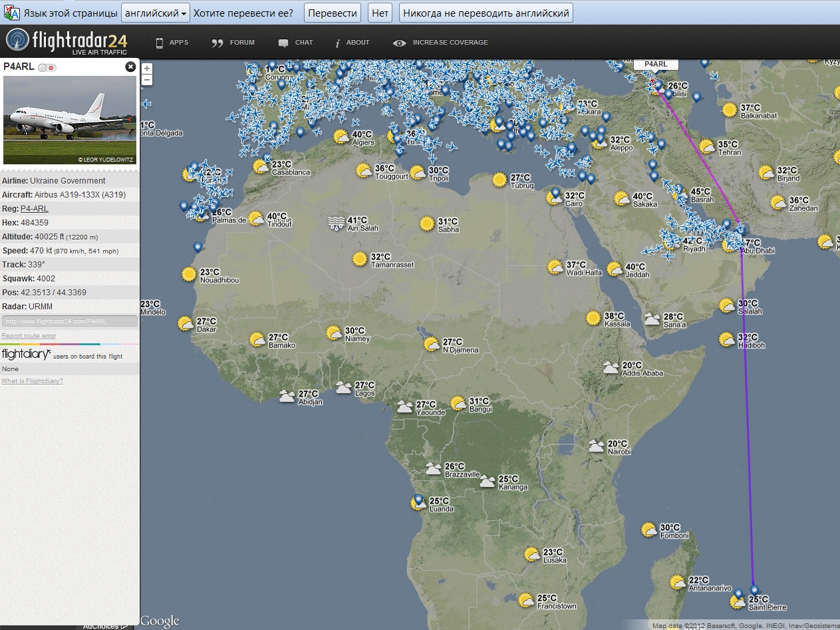The width and height of the screenshot is (840, 630).
Task: Close the P4ARL flight info panel
Action: pos(130,67)
